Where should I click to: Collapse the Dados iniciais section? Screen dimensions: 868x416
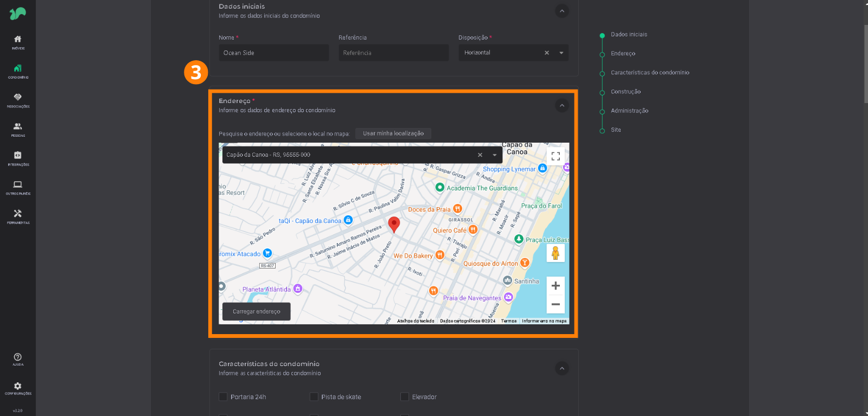(x=562, y=11)
